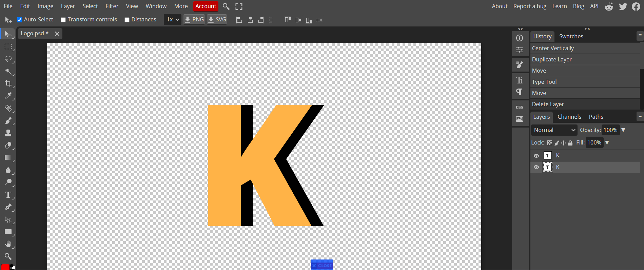This screenshot has height=270, width=644.
Task: Toggle lock all padlock icon
Action: tap(570, 143)
